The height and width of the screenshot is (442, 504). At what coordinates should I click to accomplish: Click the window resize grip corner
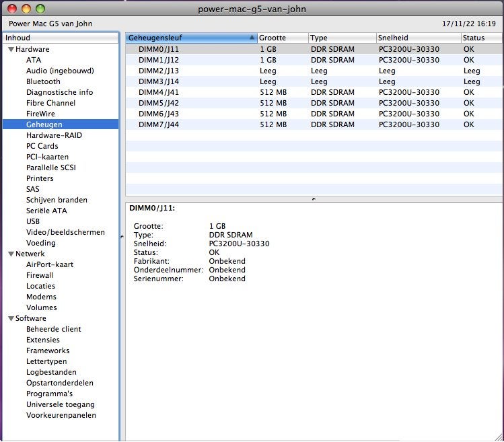coord(499,437)
